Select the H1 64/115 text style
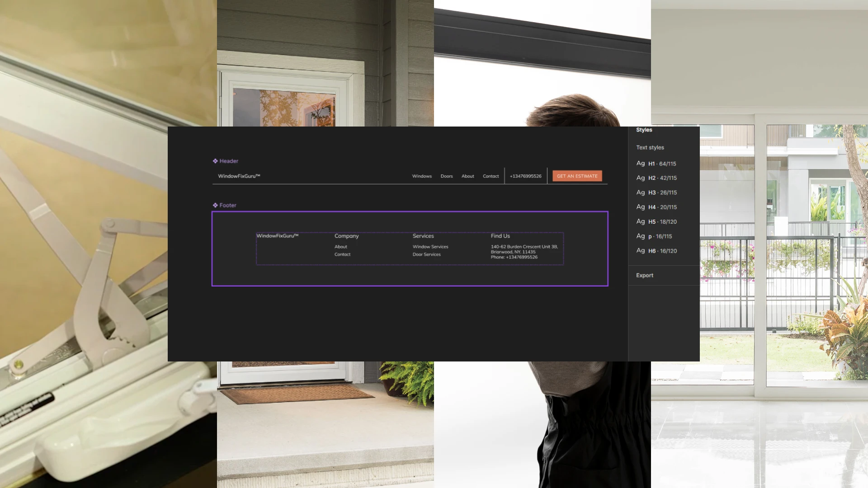The height and width of the screenshot is (488, 868). 656,164
